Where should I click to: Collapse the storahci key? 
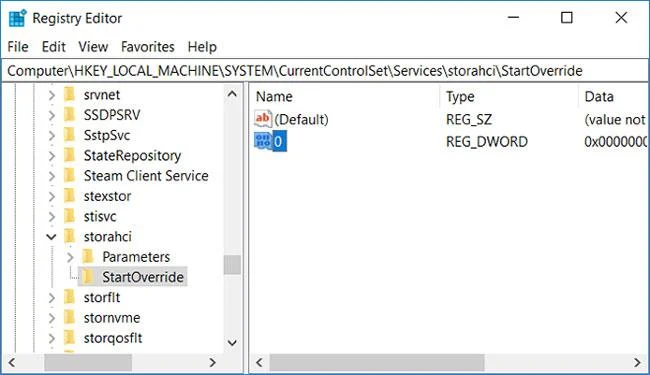51,237
